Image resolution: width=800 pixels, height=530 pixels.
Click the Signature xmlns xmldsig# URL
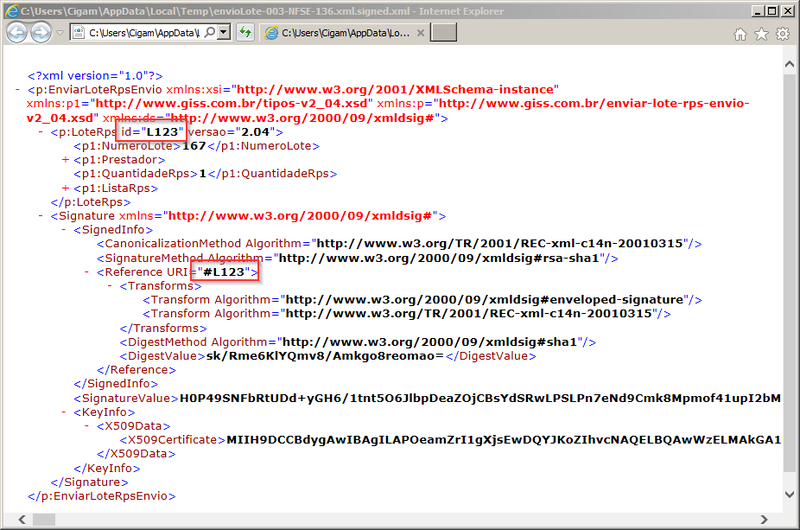[300, 216]
